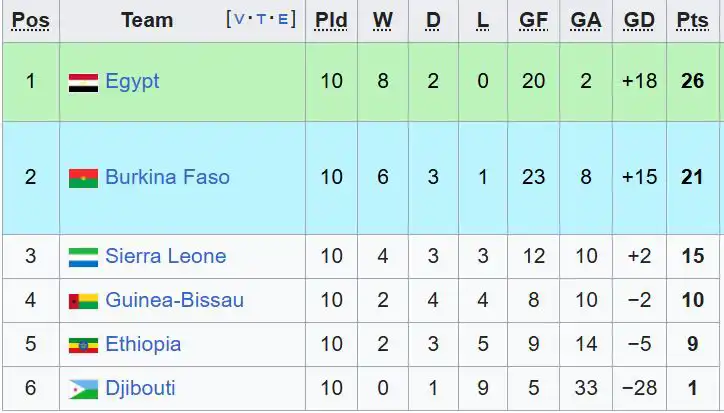Image resolution: width=724 pixels, height=413 pixels.
Task: Open the Egypt team link
Action: [x=132, y=82]
